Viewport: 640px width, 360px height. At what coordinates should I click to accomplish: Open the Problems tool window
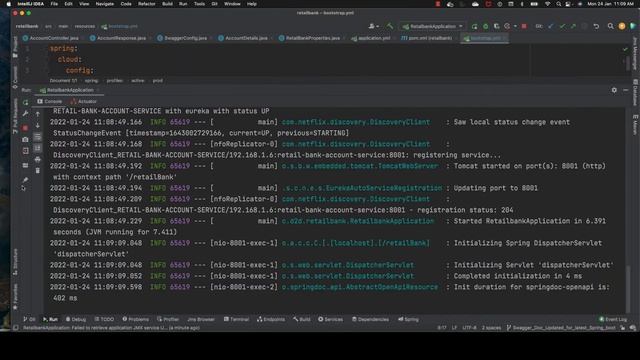pos(136,319)
